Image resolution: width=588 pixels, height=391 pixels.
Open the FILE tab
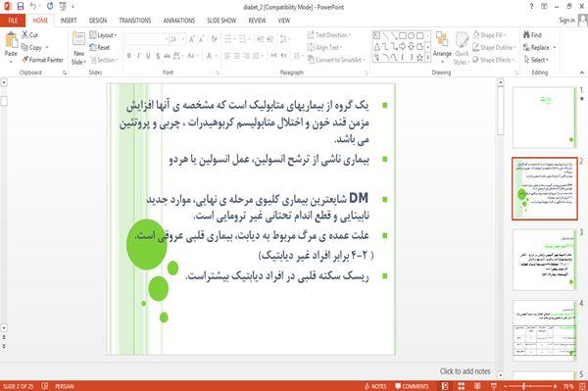pyautogui.click(x=13, y=21)
